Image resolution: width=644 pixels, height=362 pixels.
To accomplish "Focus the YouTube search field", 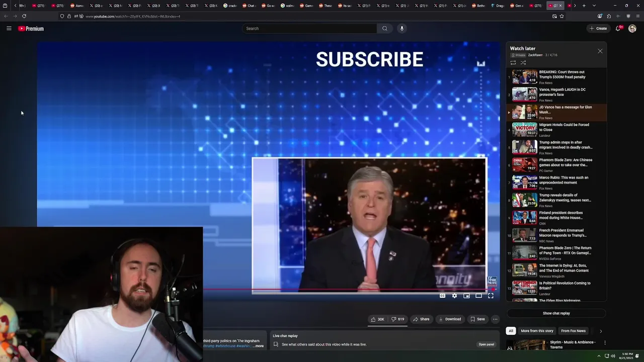I will (x=309, y=29).
